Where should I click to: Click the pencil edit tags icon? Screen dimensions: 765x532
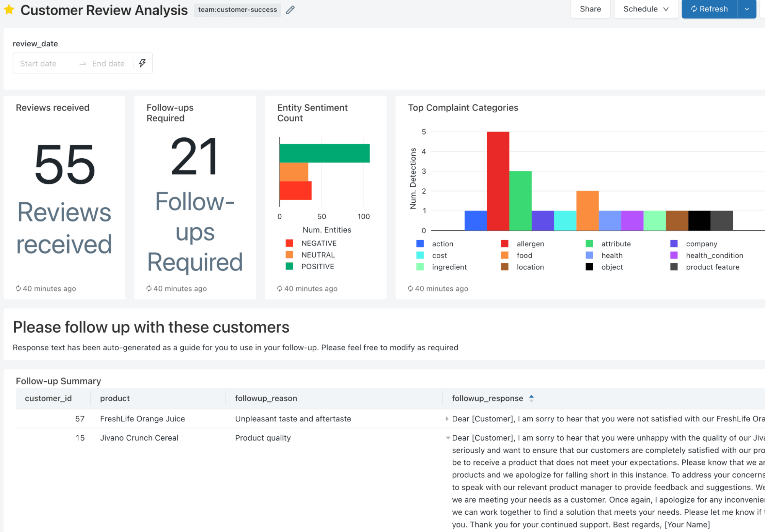coord(290,10)
